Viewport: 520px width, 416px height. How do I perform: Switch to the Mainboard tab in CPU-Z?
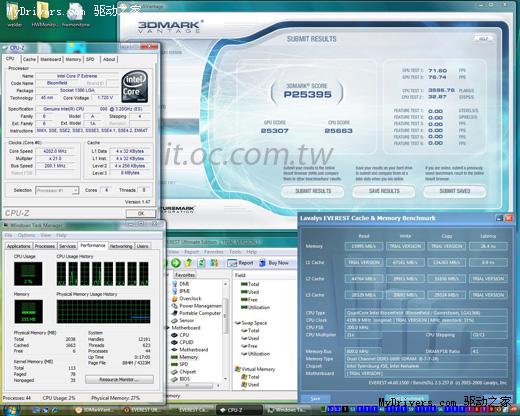[x=51, y=59]
